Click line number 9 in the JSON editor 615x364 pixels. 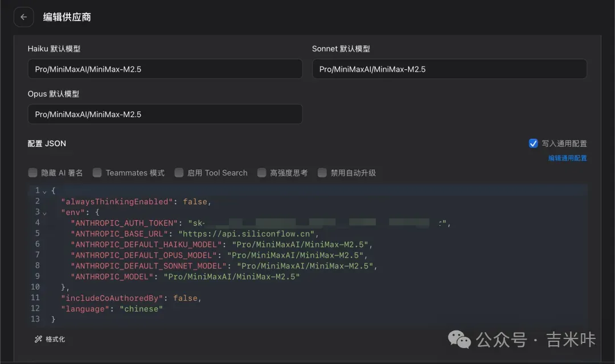tap(37, 276)
